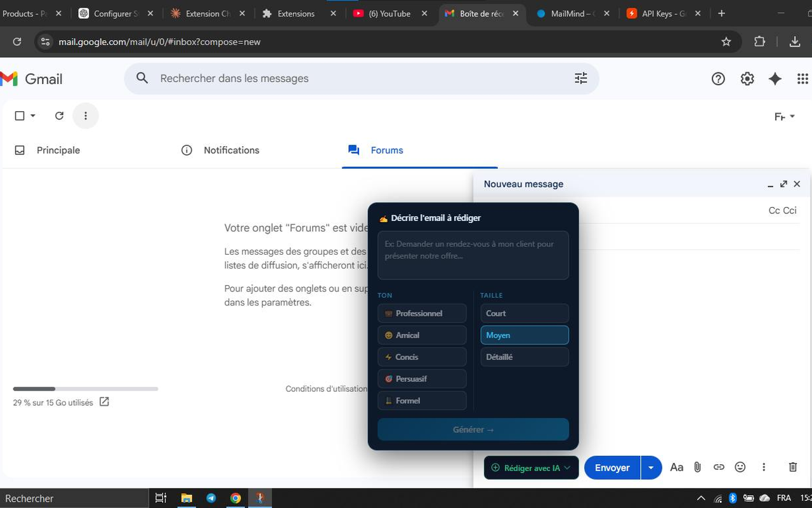Switch to the API Keys browser tab
Screen dimensions: 812x508
[662, 13]
